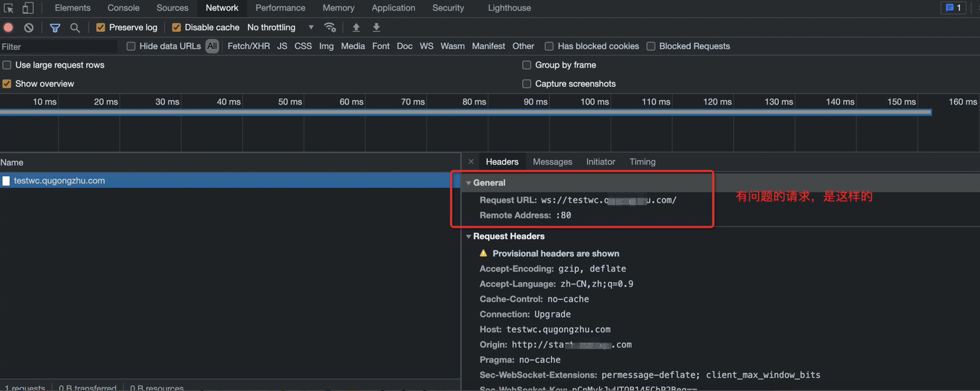The image size is (980, 391).
Task: Disable the Preserve log checkbox
Action: click(101, 27)
